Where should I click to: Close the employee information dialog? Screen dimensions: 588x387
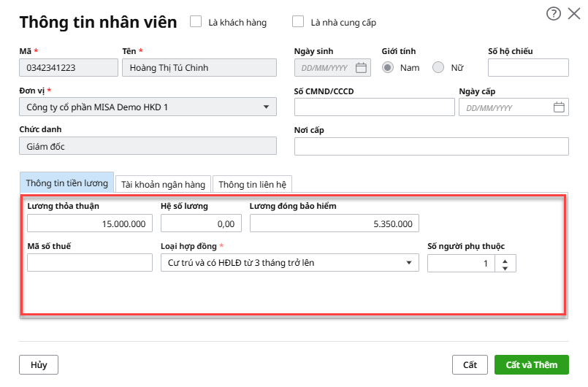(x=574, y=13)
